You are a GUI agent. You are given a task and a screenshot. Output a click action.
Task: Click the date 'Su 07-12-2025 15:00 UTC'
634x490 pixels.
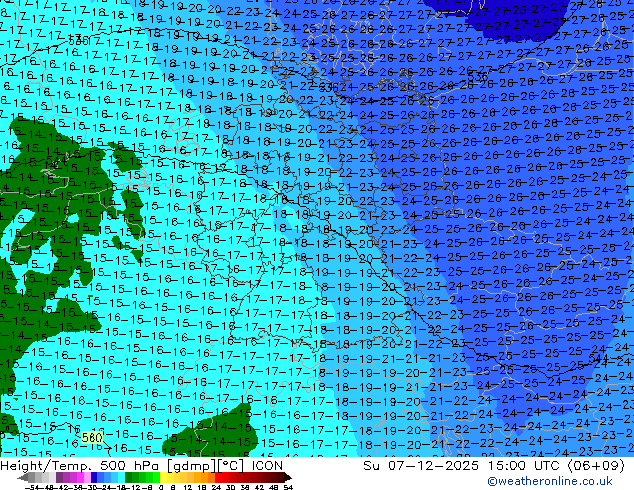pyautogui.click(x=463, y=466)
